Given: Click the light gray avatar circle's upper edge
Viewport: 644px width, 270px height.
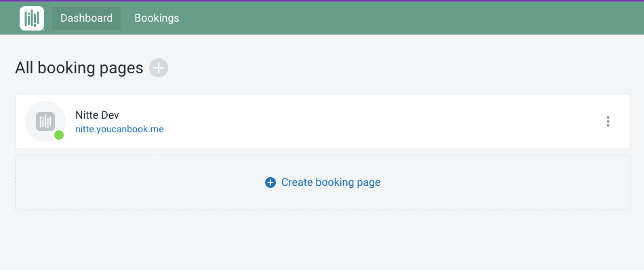Looking at the screenshot, I should coord(45,102).
